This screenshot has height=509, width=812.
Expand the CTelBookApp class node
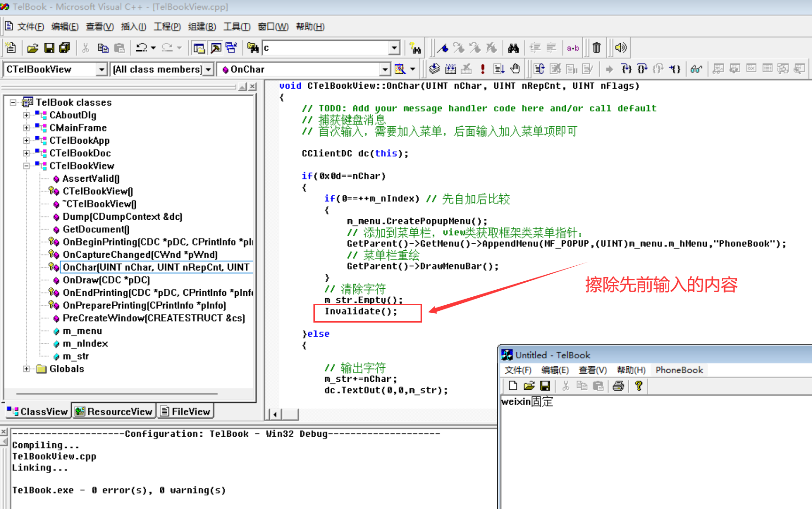point(26,140)
